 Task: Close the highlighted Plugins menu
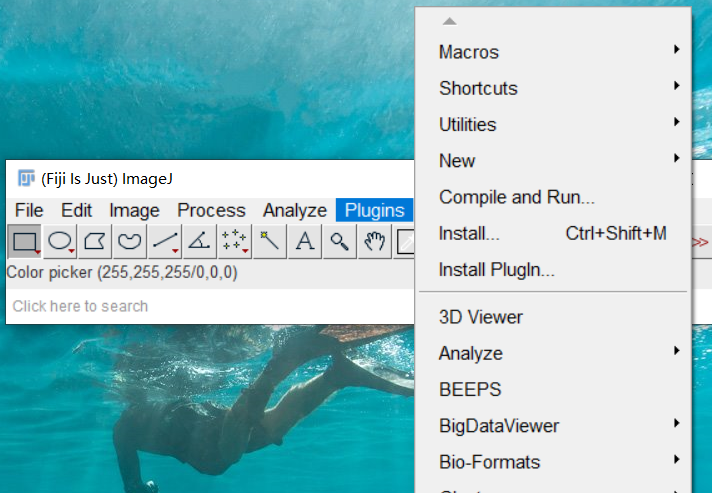click(x=375, y=211)
